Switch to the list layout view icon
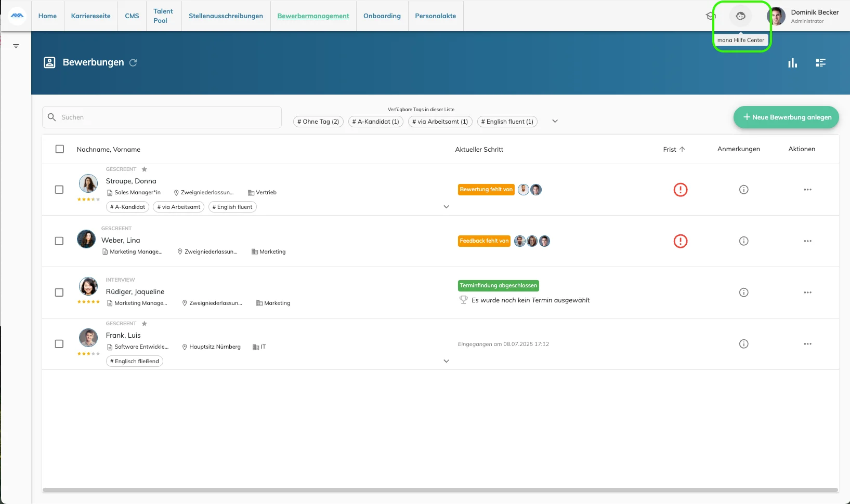The image size is (850, 504). coord(821,63)
